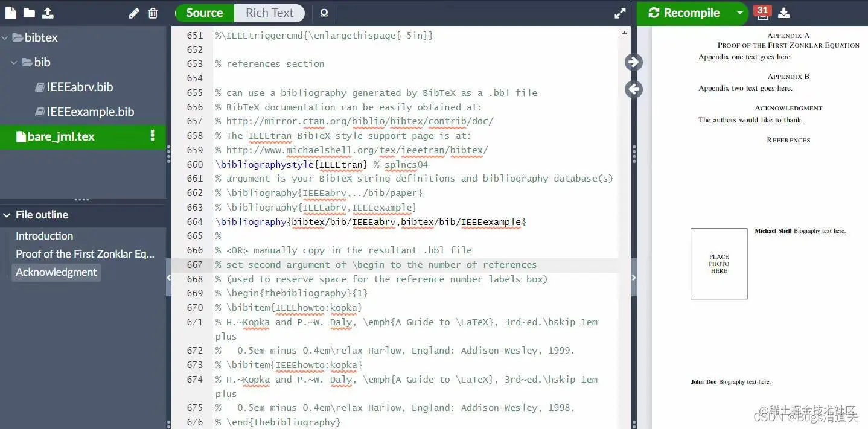Viewport: 868px width, 429px height.
Task: Click the michaelshell.org URL on line 659
Action: (357, 150)
